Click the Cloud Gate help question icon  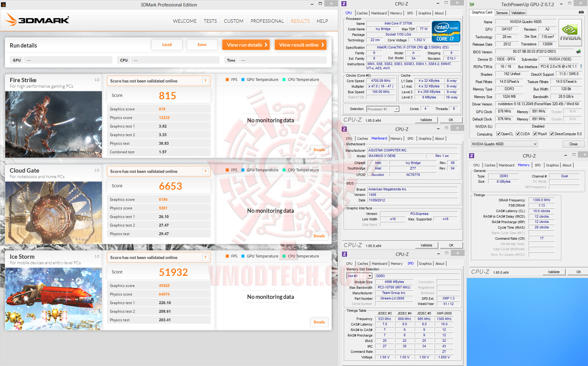[x=205, y=171]
